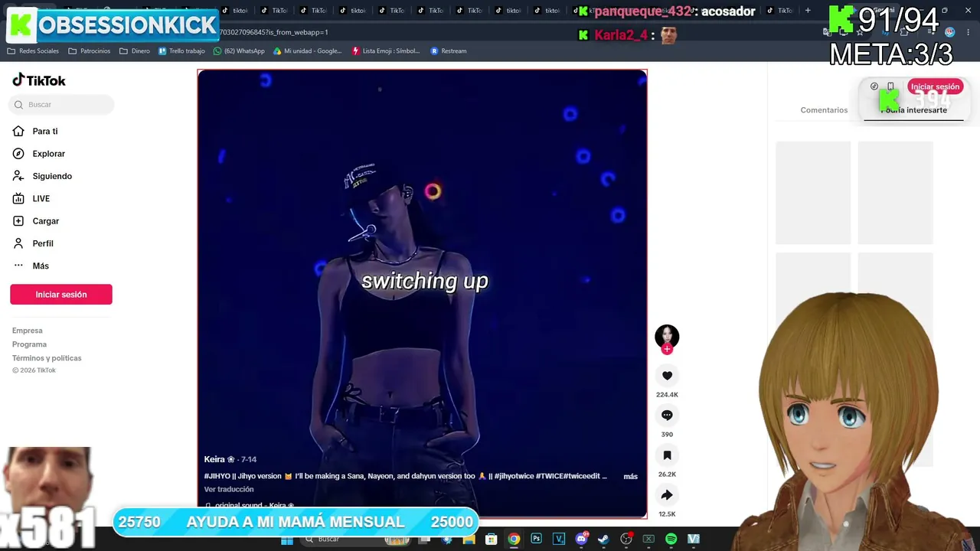Viewport: 980px width, 551px height.
Task: Click the Buscar search field in TikTok
Action: 61,105
